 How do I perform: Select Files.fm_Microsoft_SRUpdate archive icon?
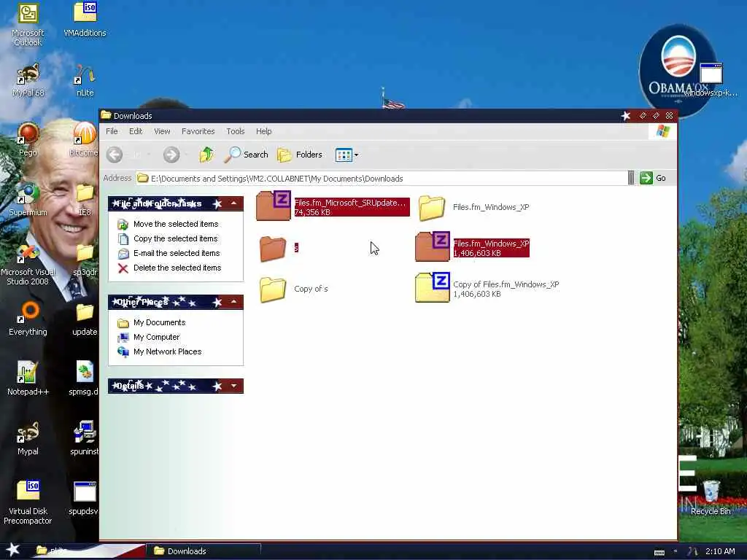point(274,206)
